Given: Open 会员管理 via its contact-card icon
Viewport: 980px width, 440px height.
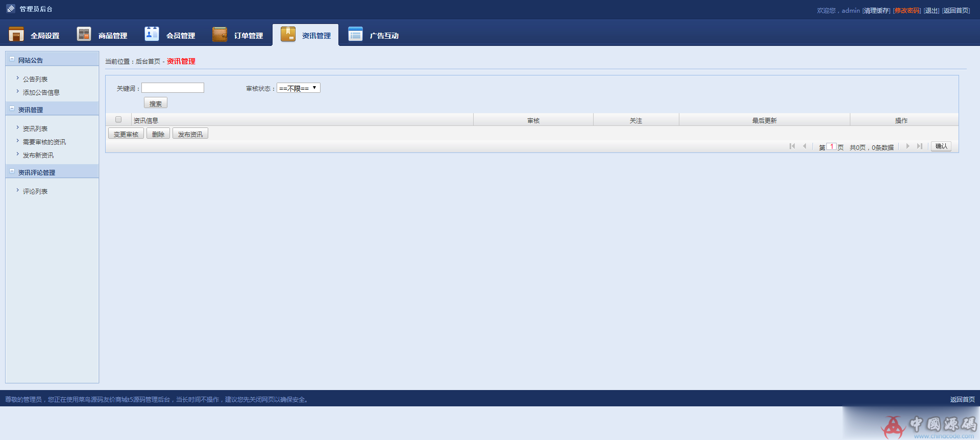Looking at the screenshot, I should click(152, 34).
